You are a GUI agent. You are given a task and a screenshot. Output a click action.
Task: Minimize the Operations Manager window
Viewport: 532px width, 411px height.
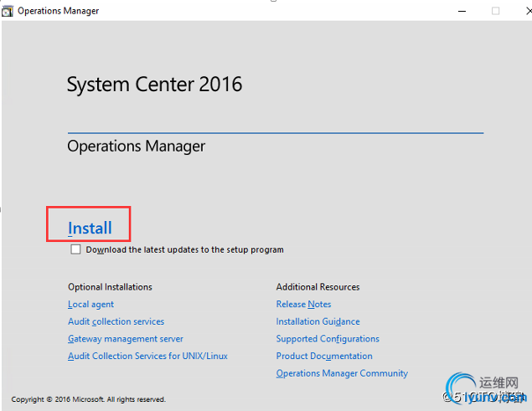[x=462, y=11]
